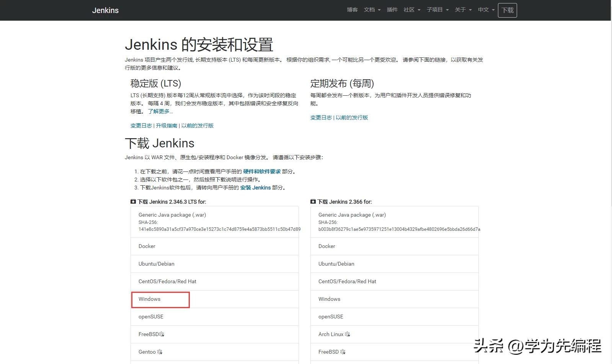Open the 博客 navbar link
The image size is (612, 364).
(x=352, y=10)
